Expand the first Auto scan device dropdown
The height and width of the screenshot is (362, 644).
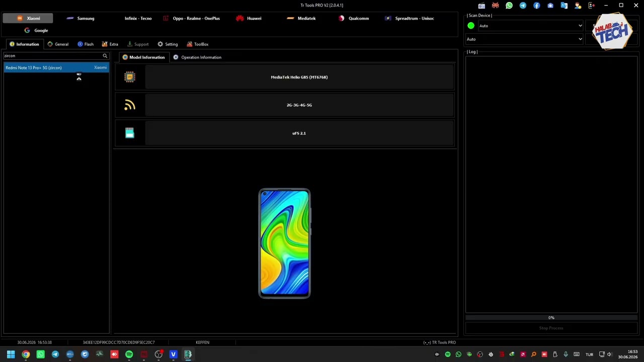[x=530, y=26]
